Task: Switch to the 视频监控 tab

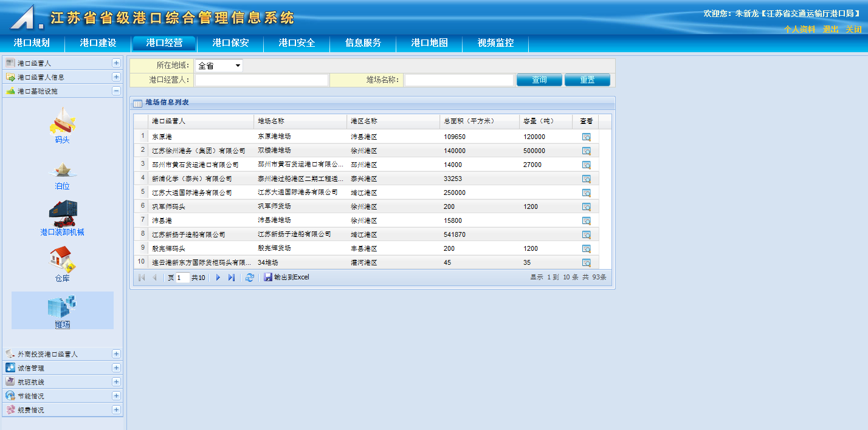Action: 495,43
